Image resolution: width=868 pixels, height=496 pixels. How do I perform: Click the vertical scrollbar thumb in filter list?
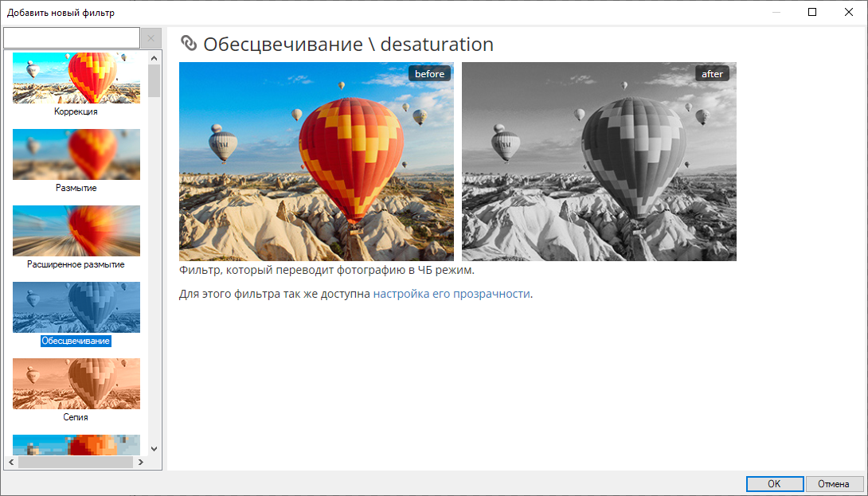click(154, 81)
